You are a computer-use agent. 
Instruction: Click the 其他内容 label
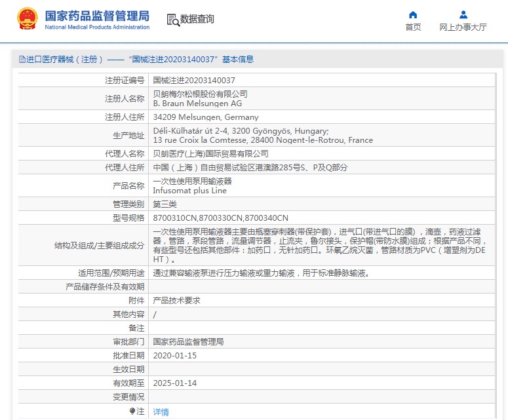click(x=128, y=315)
